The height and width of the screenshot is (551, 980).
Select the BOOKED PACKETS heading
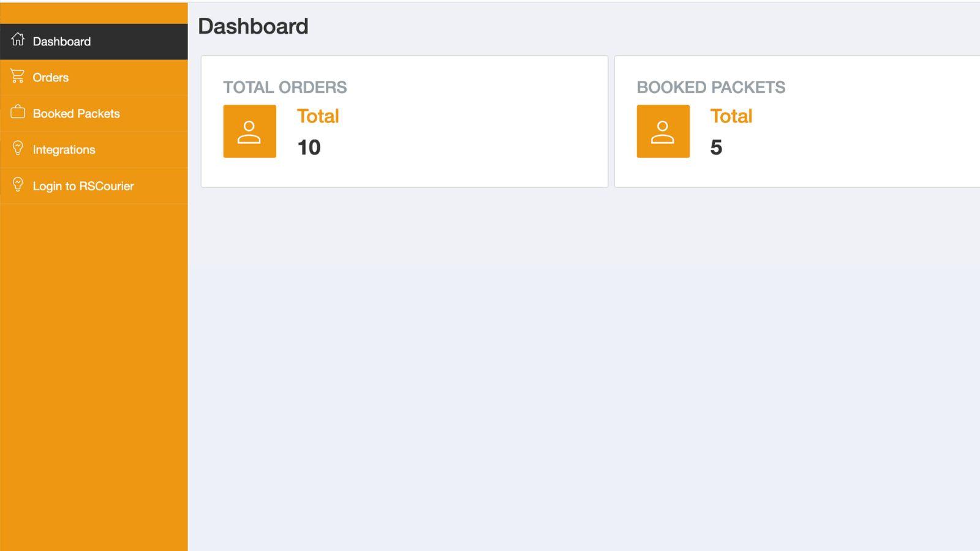[711, 87]
